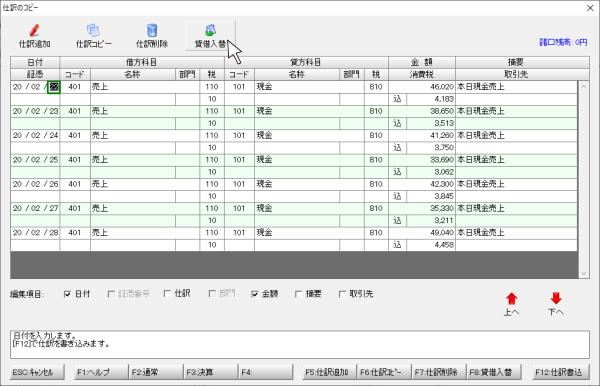Click the 貸借入替 toolbar icon
Image resolution: width=600 pixels, height=386 pixels.
[210, 30]
